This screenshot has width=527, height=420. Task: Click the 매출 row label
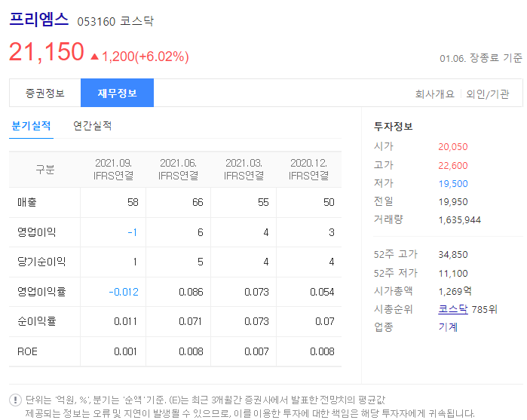pyautogui.click(x=27, y=202)
